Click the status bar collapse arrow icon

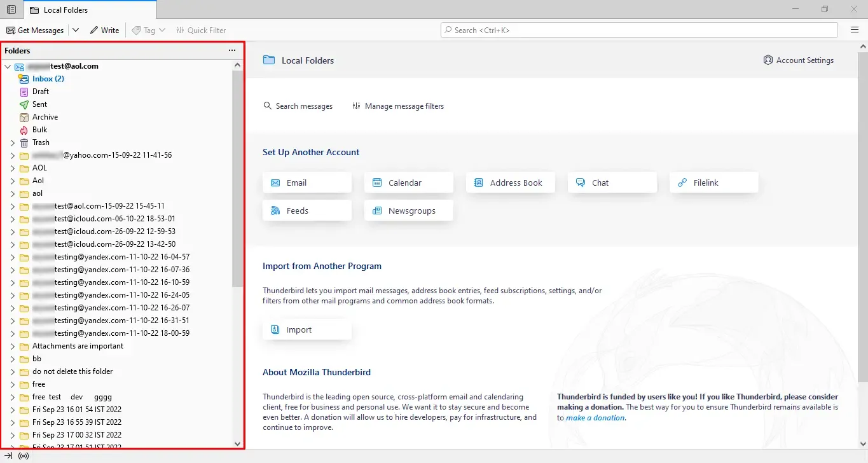[x=8, y=455]
